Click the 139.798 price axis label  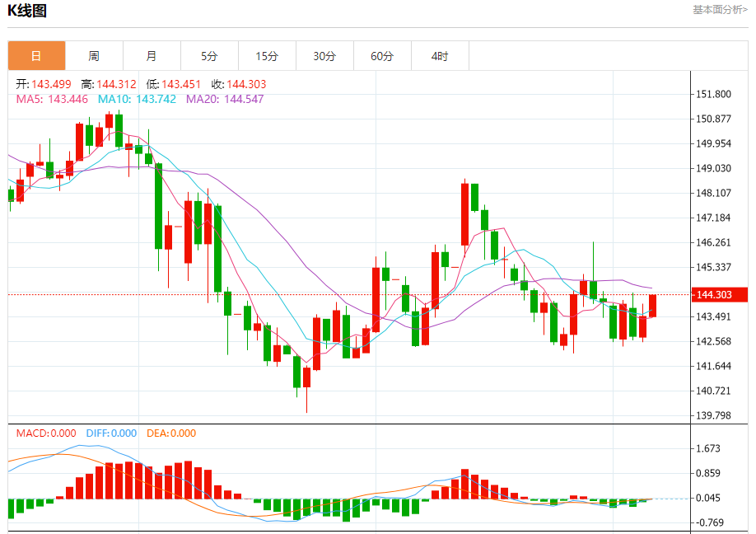click(713, 415)
